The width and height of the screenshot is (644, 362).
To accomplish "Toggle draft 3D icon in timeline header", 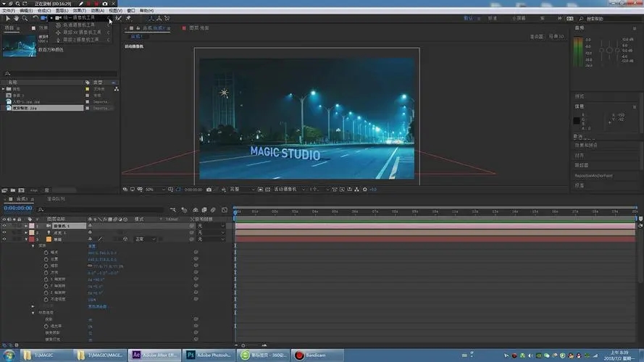I will (x=184, y=210).
